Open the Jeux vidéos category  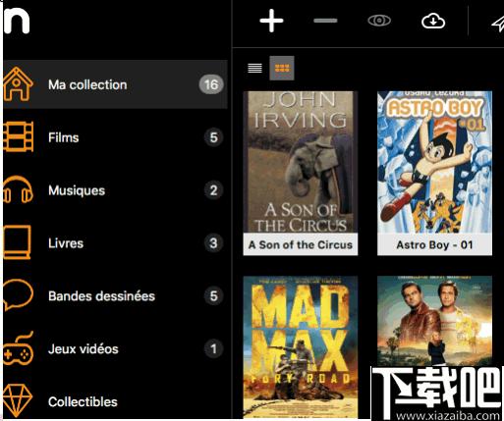point(115,348)
